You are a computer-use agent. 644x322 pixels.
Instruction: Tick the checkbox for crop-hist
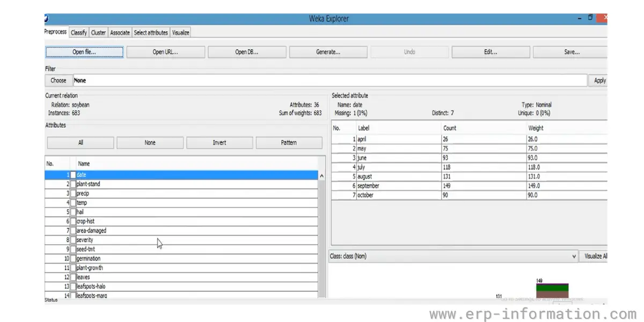click(x=73, y=221)
